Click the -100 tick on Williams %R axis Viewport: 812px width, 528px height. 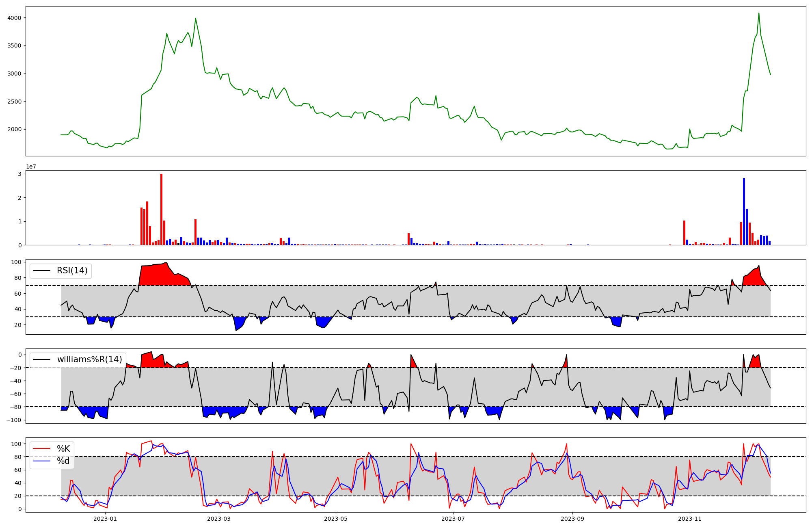coord(14,420)
